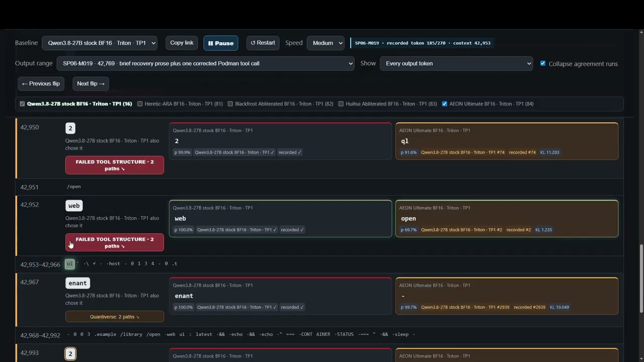Click '·sleep' token in the collapsed run

click(400, 334)
